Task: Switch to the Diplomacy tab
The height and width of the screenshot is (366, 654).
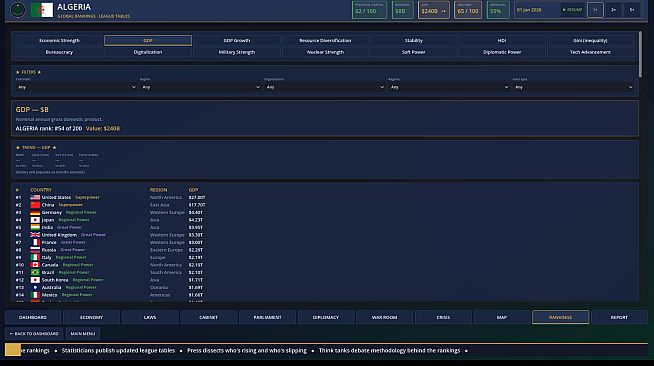Action: point(326,317)
